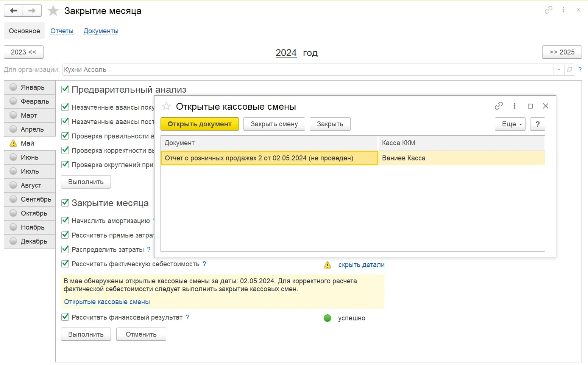Screen dimensions: 588x365
Task: Click the help question mark button in dialog
Action: [x=538, y=124]
